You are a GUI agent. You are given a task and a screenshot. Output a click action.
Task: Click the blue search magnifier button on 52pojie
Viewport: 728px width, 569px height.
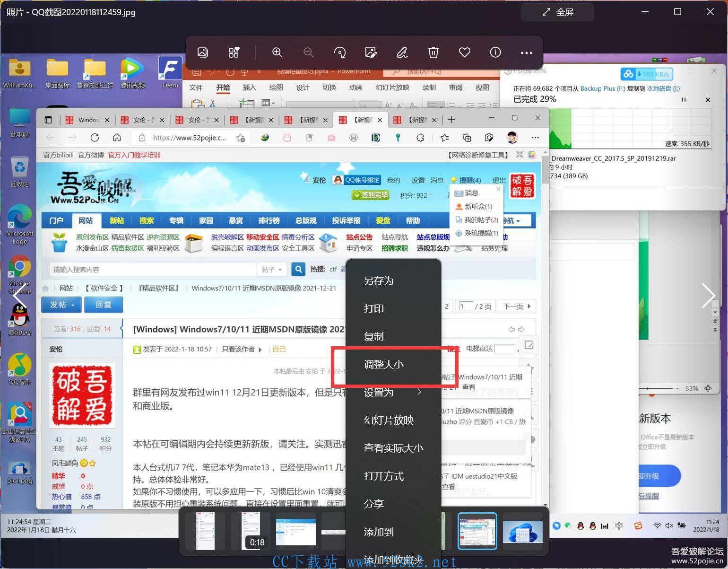(298, 269)
